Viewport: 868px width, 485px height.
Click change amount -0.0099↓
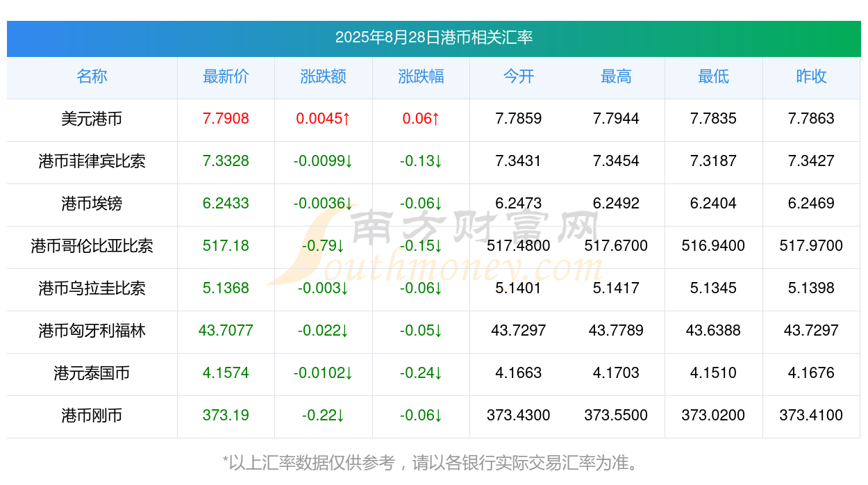[324, 161]
